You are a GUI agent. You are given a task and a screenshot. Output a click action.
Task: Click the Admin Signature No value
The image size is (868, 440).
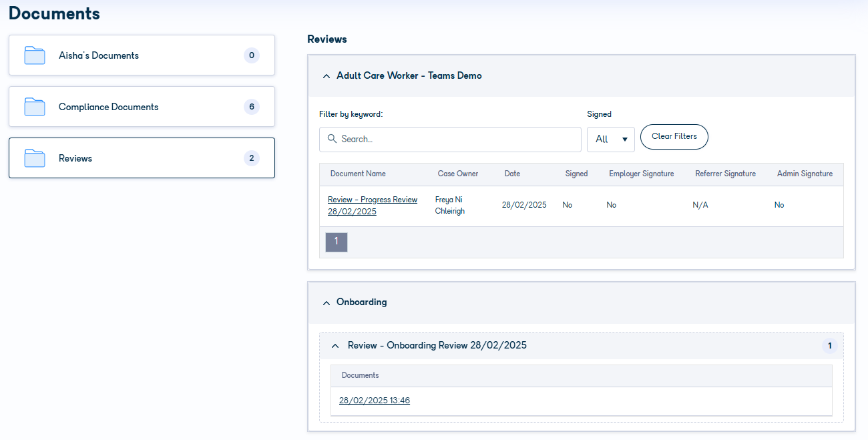[779, 205]
